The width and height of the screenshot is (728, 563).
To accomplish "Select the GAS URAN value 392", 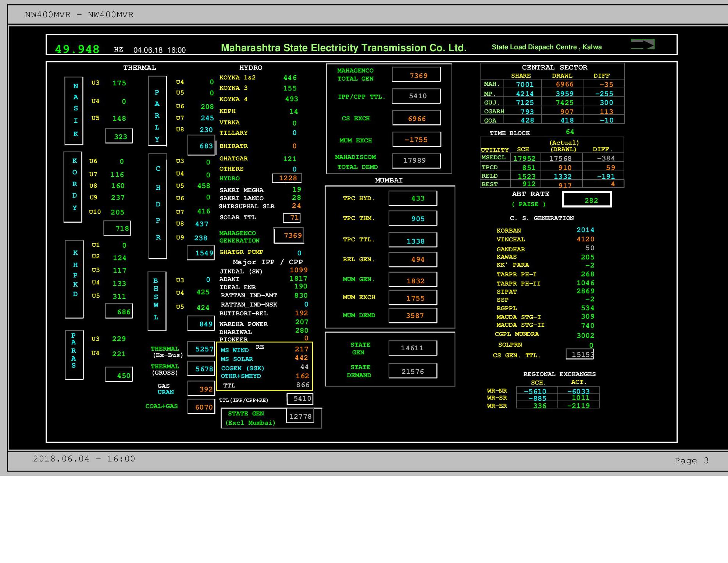I will tap(201, 389).
